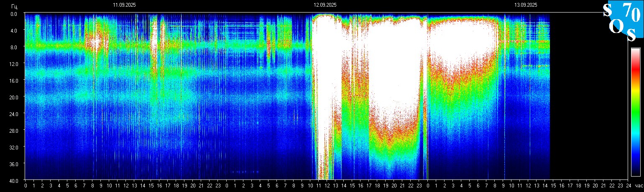Viewport: 644px width, 192px height.
Task: Click the 32.0 frequency axis label
Action: (13, 147)
